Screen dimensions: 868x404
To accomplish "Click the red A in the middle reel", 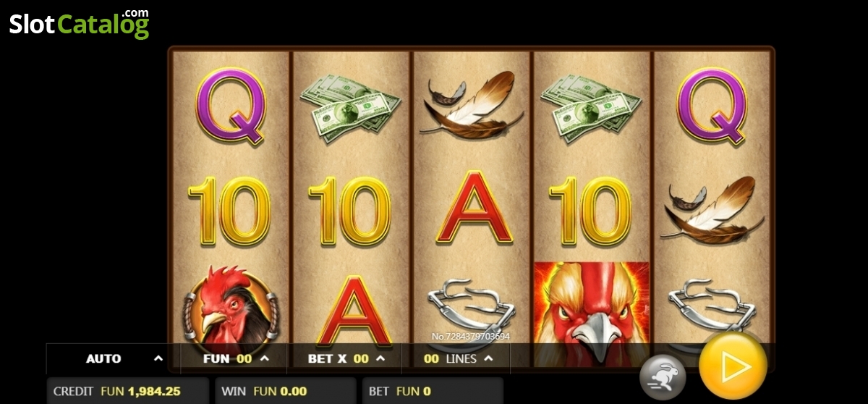I will (x=475, y=208).
